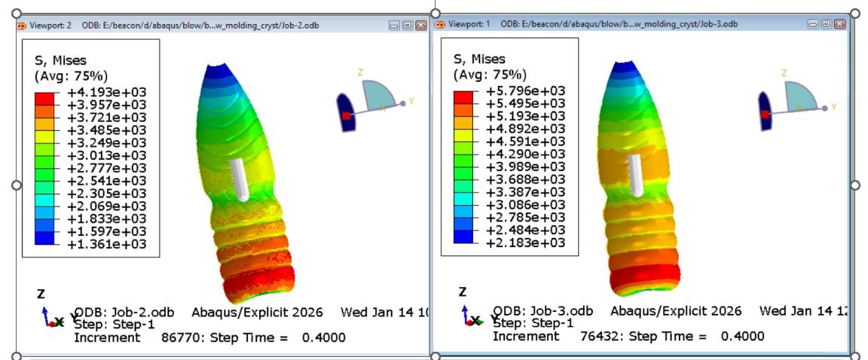Viewport: 868px width, 360px height.
Task: Activate Viewport 2 via its title bar
Action: 222,26
